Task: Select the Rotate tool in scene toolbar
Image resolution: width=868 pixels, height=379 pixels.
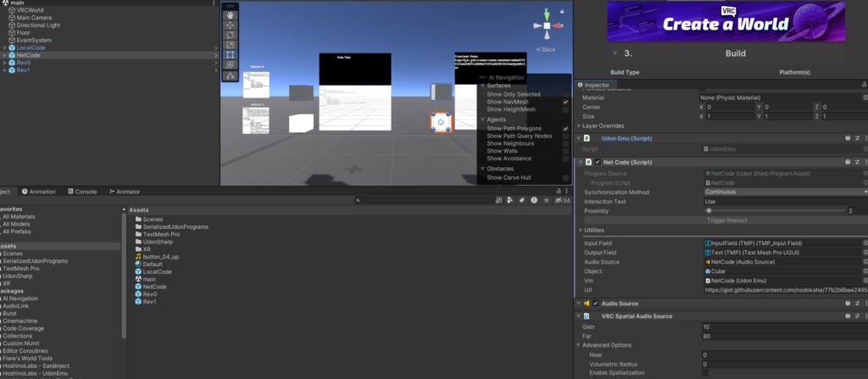Action: 231,35
